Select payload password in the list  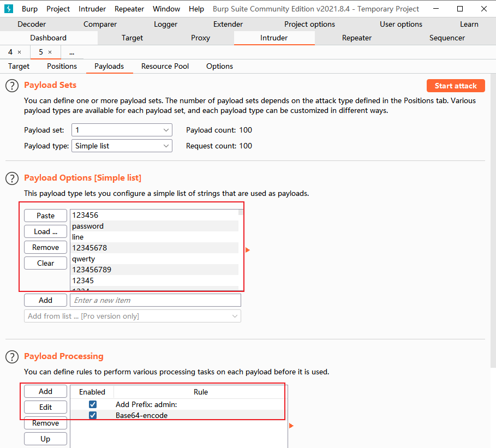pyautogui.click(x=154, y=226)
